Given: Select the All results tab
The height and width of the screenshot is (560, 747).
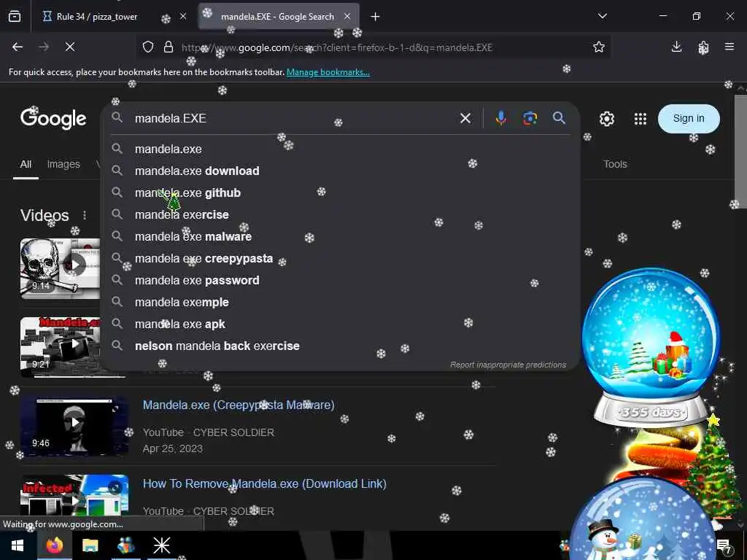Looking at the screenshot, I should click(26, 164).
